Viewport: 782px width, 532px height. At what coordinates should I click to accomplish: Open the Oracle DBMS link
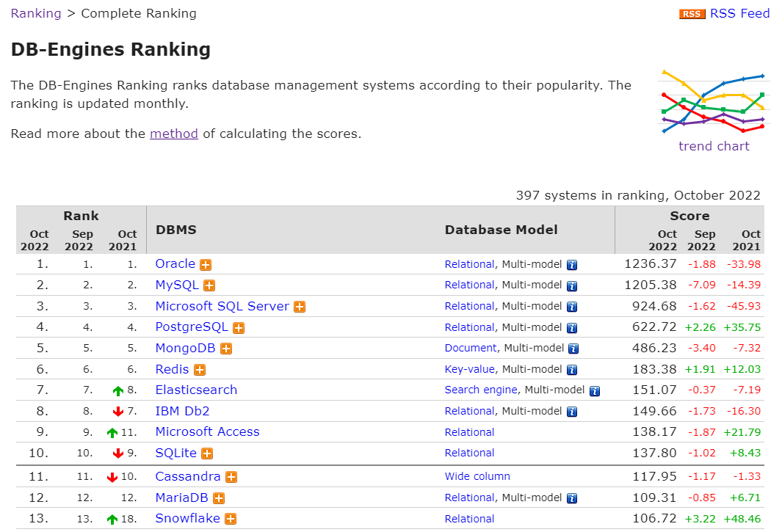coord(175,263)
